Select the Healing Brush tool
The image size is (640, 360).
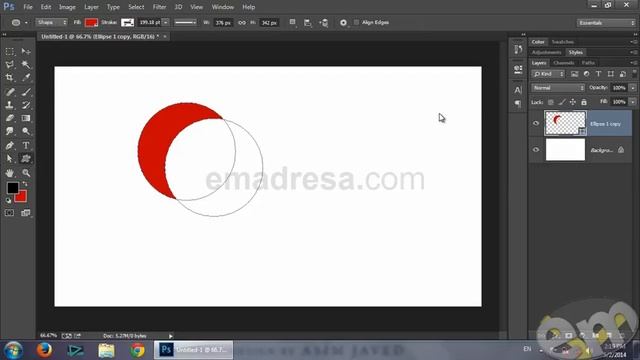(x=9, y=92)
